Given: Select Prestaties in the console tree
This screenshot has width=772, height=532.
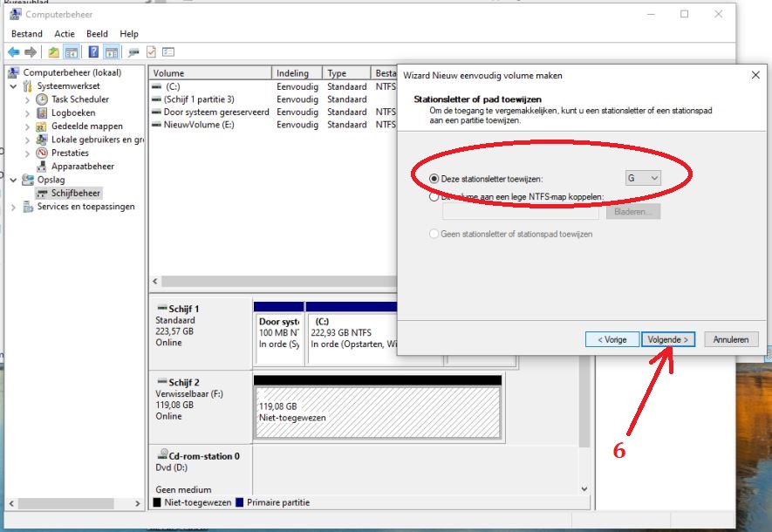Looking at the screenshot, I should click(70, 153).
